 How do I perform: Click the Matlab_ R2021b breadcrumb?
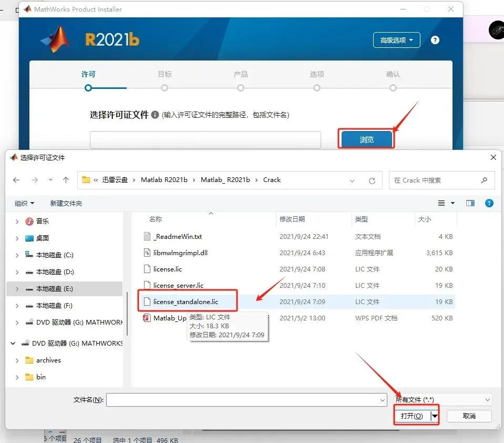225,180
